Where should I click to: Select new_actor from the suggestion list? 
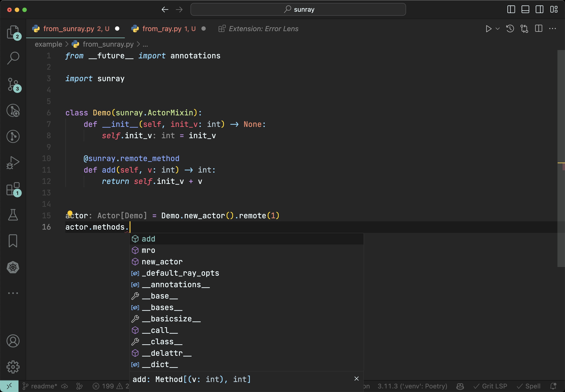pos(162,262)
